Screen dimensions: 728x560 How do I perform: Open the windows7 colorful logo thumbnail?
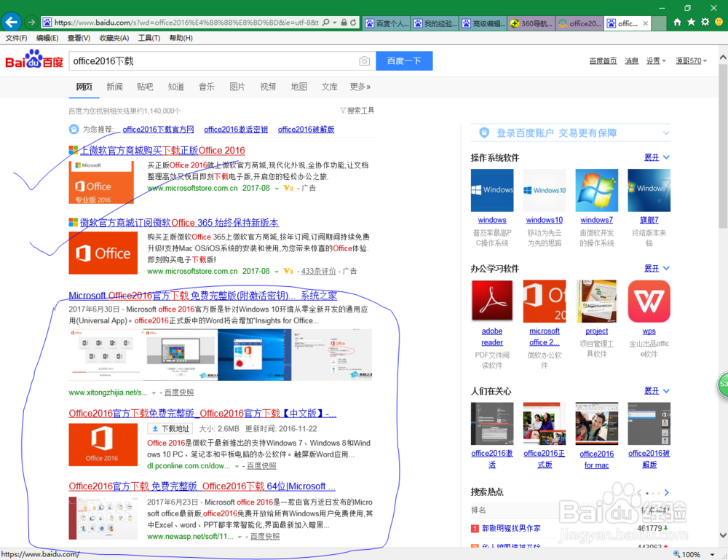pos(597,190)
